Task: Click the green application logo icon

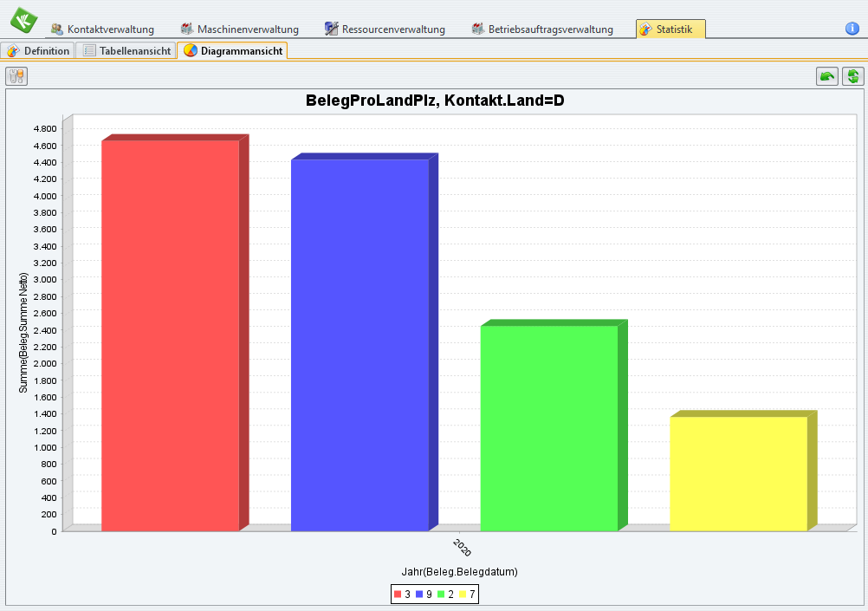Action: click(23, 21)
